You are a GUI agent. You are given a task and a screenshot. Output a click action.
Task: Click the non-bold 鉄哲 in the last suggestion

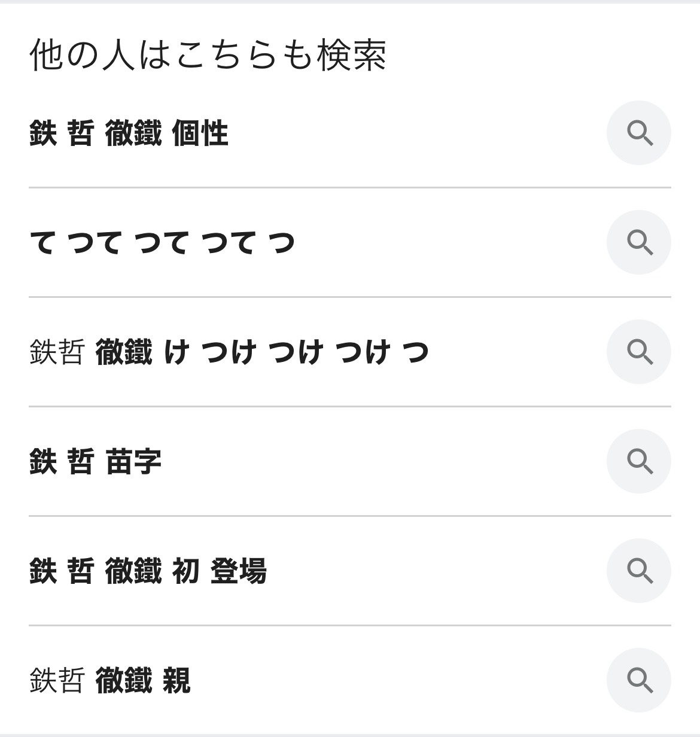coord(56,680)
